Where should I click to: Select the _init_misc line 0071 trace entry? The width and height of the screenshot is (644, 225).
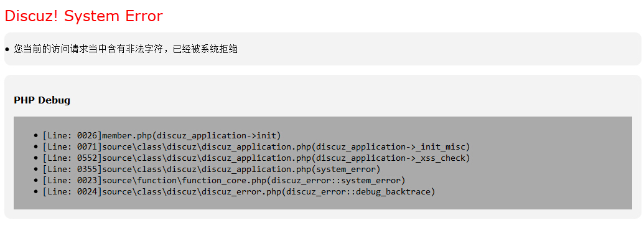point(256,147)
